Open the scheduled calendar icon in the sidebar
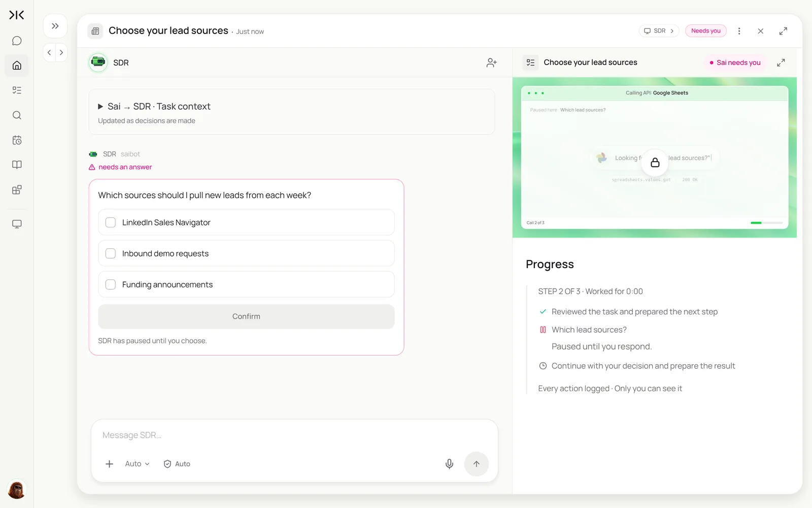Viewport: 812px width, 508px height. 17,140
